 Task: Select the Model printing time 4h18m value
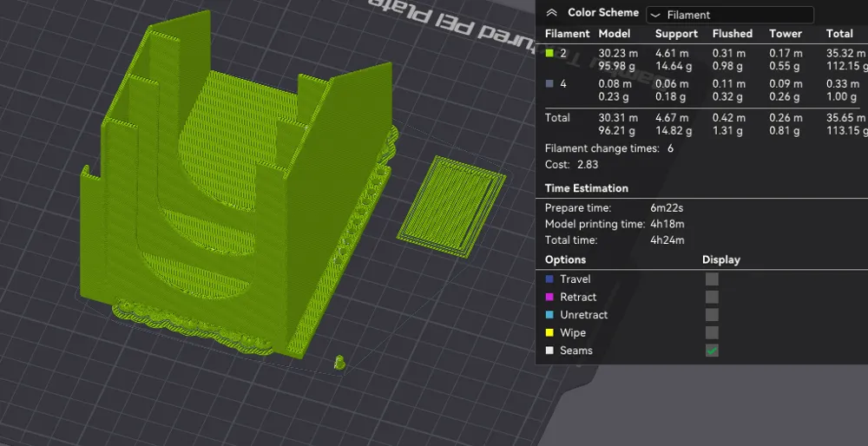click(x=667, y=224)
